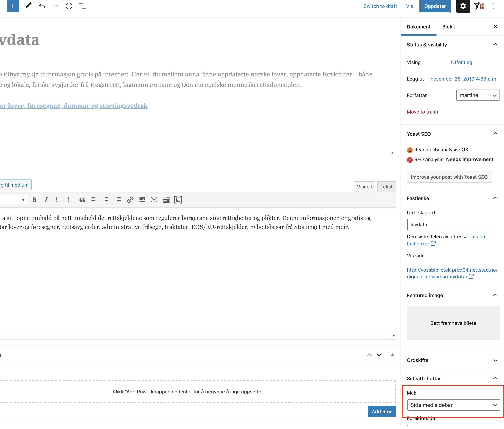Click the URL-slagord input field
This screenshot has width=504, height=429.
[453, 225]
